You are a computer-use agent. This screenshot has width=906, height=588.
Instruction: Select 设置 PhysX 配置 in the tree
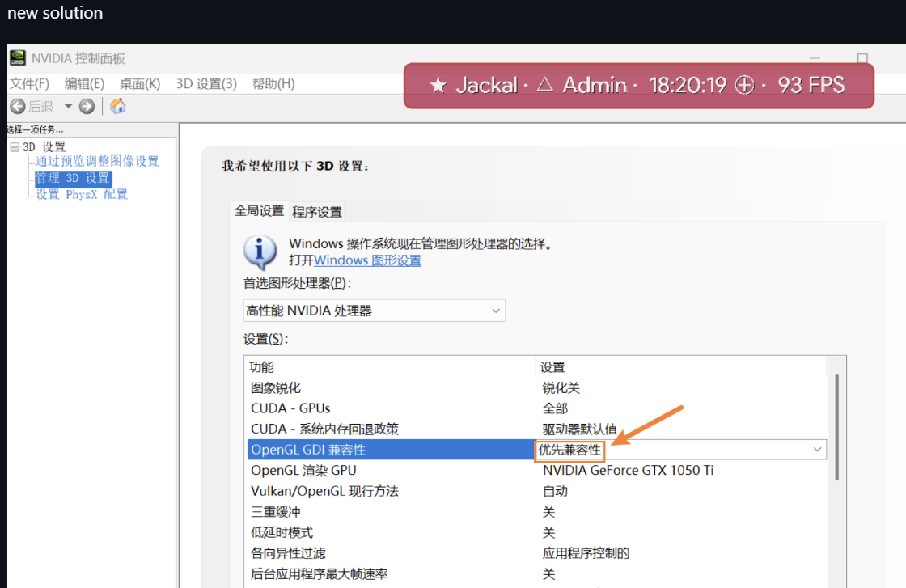tap(82, 195)
